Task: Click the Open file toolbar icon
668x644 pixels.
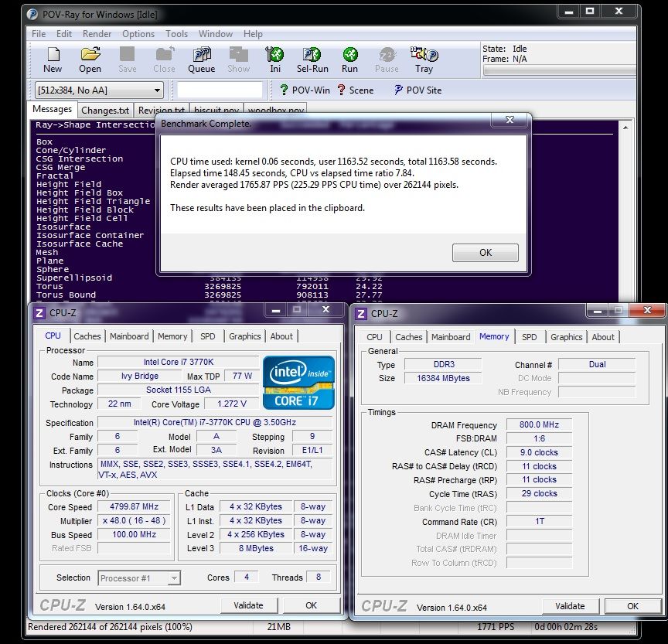Action: [x=90, y=59]
